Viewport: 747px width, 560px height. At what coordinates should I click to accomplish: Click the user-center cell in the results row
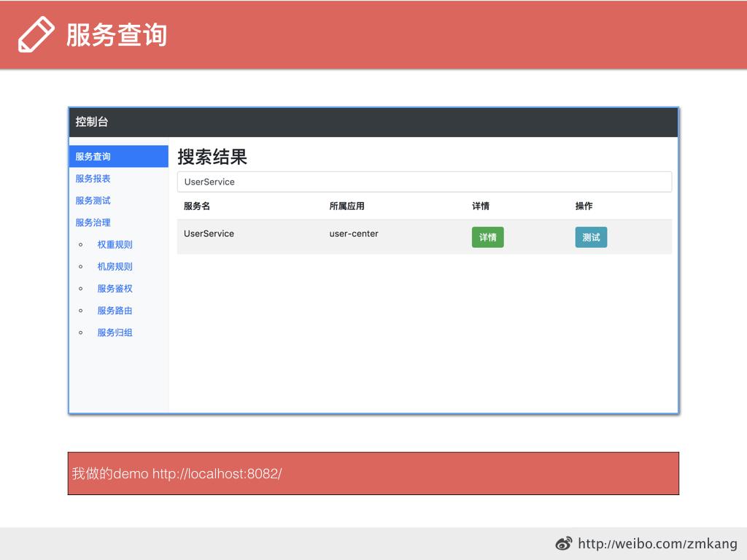(354, 234)
